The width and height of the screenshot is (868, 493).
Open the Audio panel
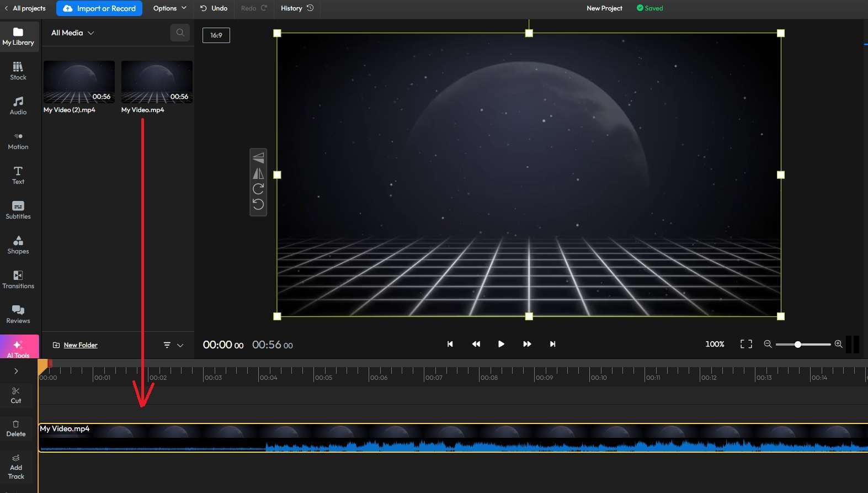point(18,106)
